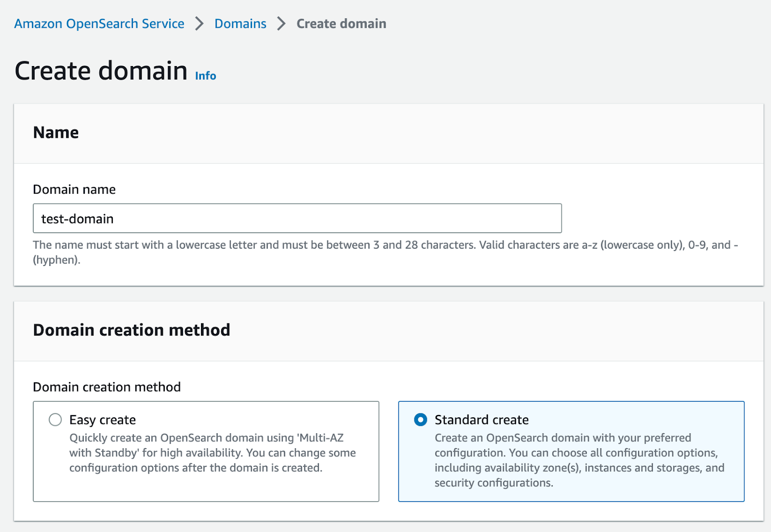Image resolution: width=771 pixels, height=532 pixels.
Task: Open the Info link beside the page title
Action: [205, 76]
